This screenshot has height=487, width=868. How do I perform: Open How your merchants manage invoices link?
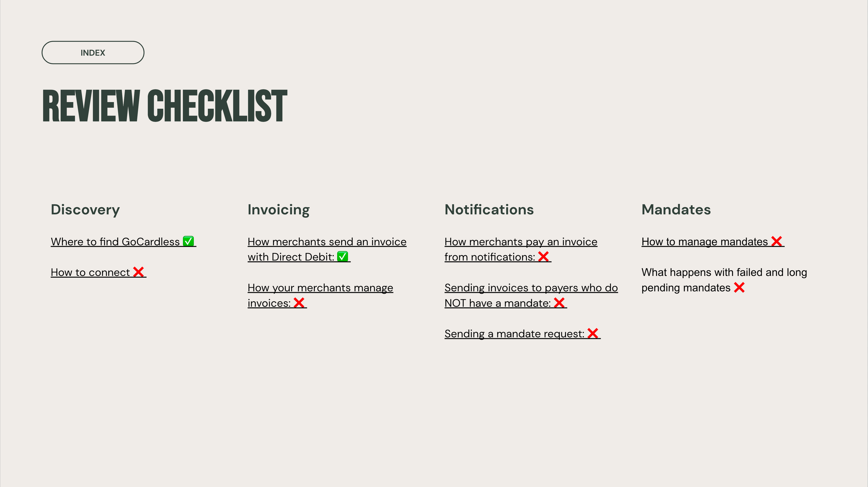click(320, 295)
